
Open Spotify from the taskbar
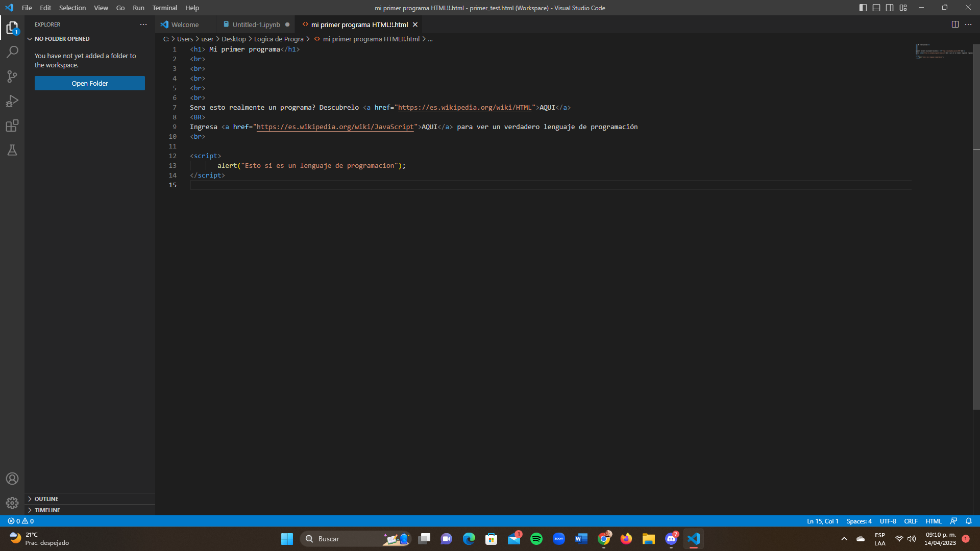click(x=536, y=539)
